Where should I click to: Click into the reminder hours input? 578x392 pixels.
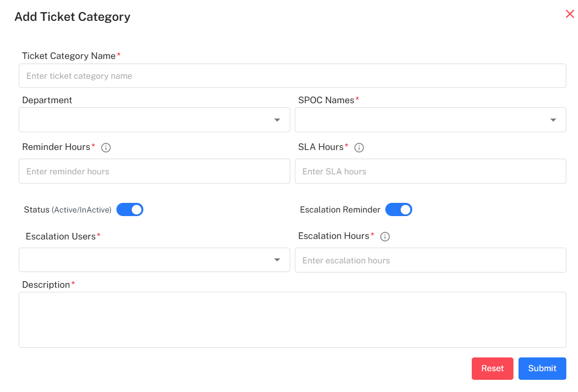point(154,171)
